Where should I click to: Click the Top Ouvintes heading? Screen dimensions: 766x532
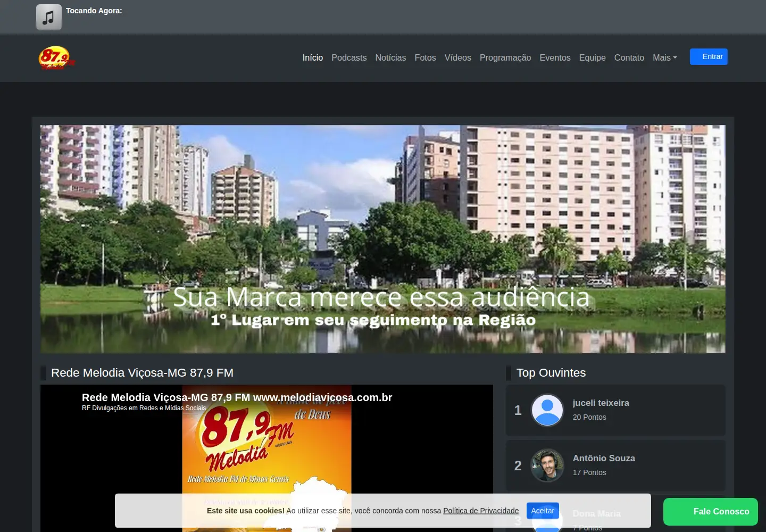tap(551, 373)
